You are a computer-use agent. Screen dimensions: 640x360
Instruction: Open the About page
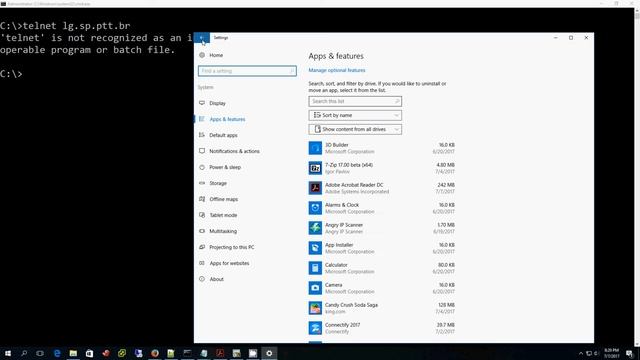216,279
